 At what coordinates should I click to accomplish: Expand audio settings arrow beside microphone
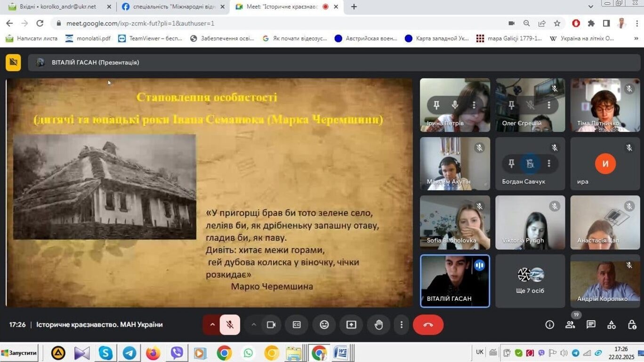(212, 325)
